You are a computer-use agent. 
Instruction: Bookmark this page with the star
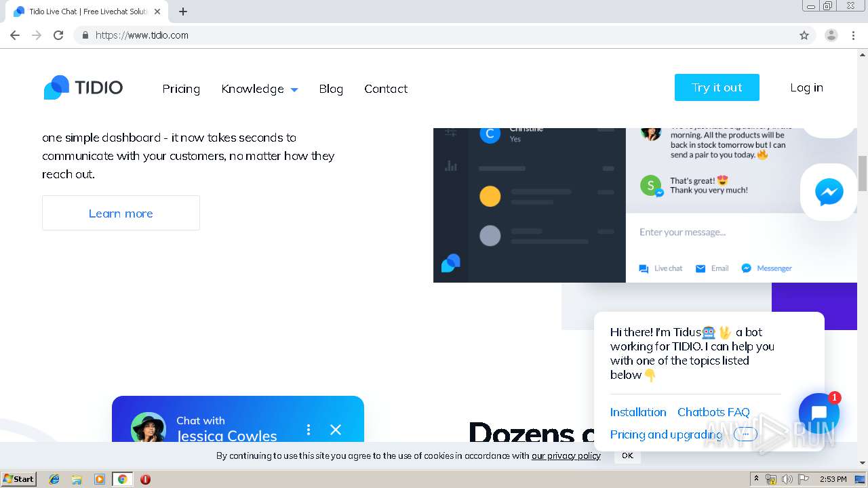pyautogui.click(x=804, y=35)
